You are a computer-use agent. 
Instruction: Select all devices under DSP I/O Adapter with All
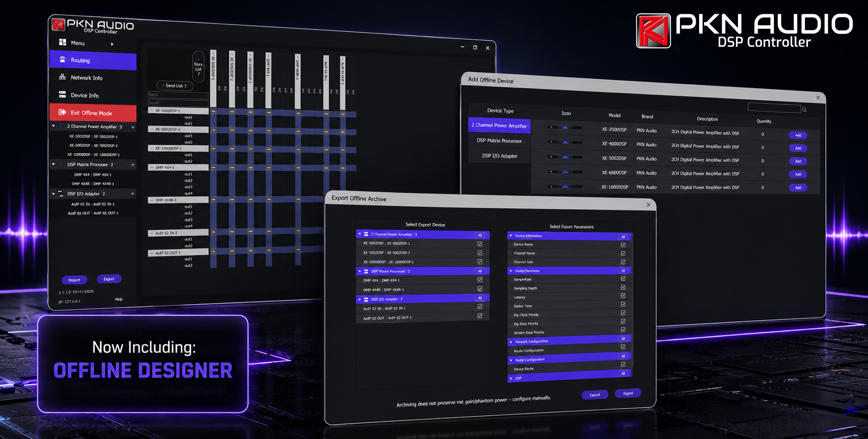click(x=480, y=298)
